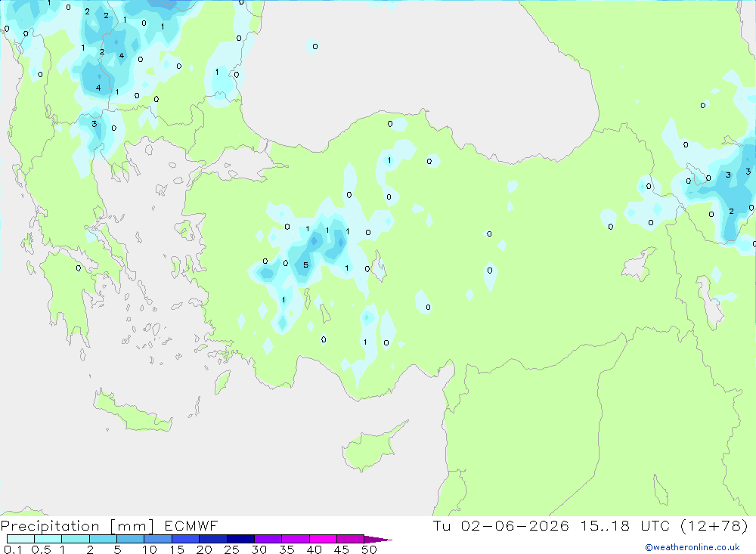Image resolution: width=756 pixels, height=554 pixels.
Task: Click legend label "25"
Action: [231, 549]
